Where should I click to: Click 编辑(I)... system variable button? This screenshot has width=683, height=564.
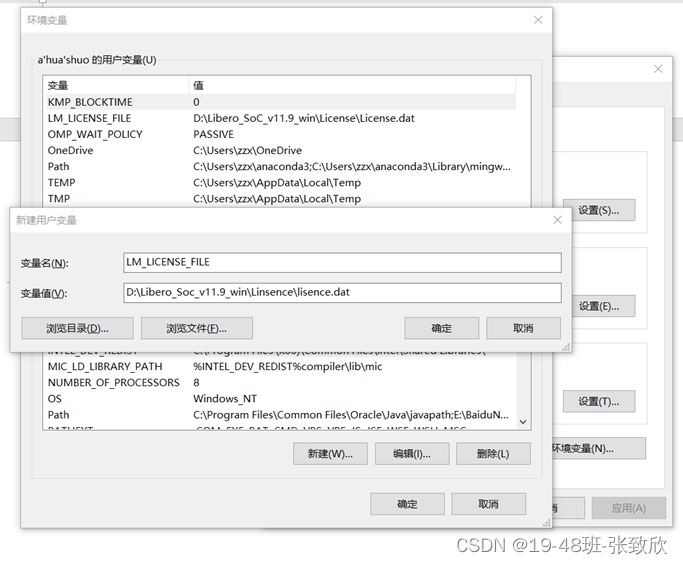(x=412, y=454)
